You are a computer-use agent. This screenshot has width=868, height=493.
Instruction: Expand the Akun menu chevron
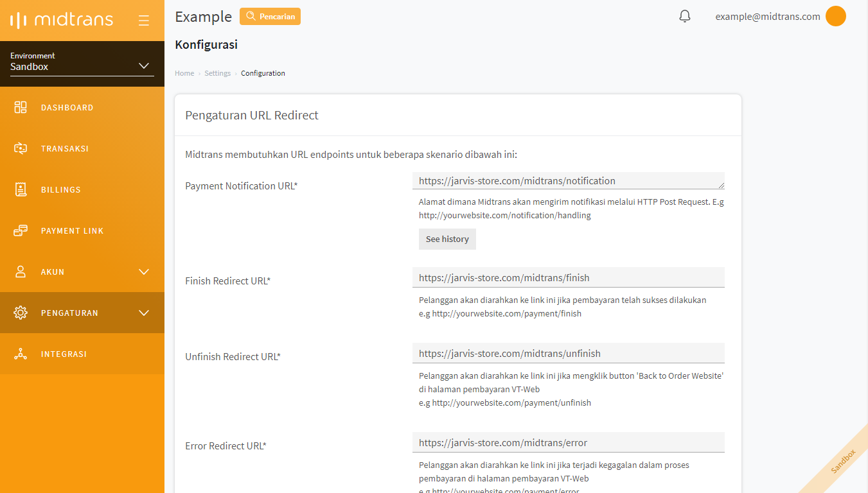click(x=144, y=272)
